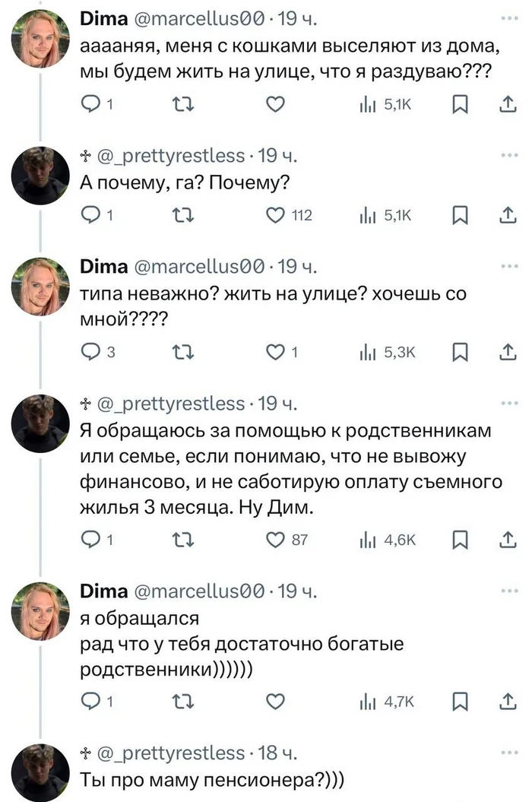Open the '19 ч.' timestamp on 'я обращался' tweet
Viewport: 532px width, 802px height.
(x=293, y=591)
